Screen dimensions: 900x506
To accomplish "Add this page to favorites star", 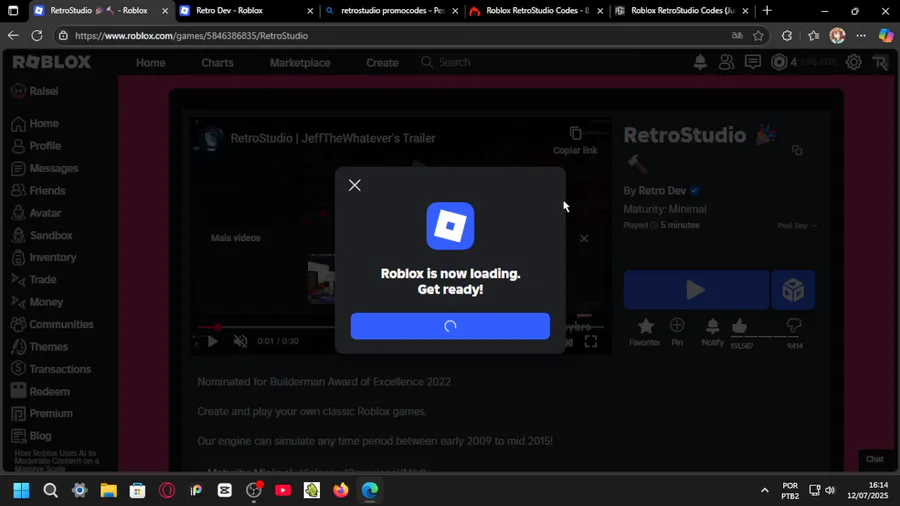I will [x=758, y=36].
